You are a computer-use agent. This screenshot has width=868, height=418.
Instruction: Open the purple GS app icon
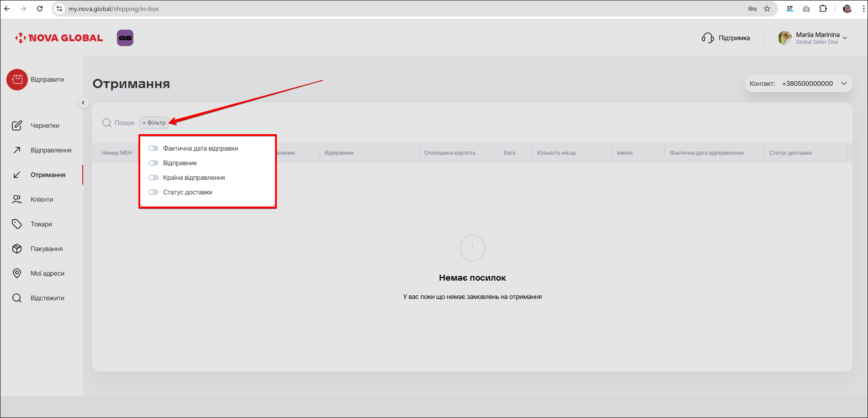click(x=125, y=38)
